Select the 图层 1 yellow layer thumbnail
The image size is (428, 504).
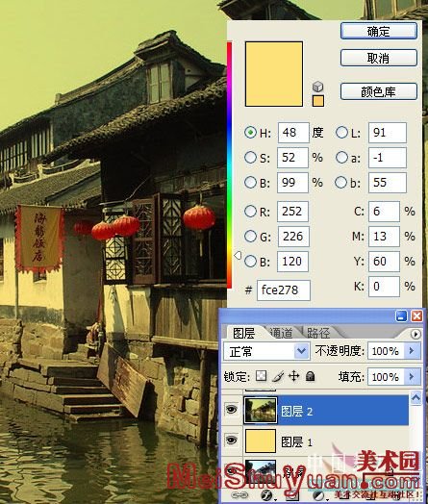tap(261, 441)
